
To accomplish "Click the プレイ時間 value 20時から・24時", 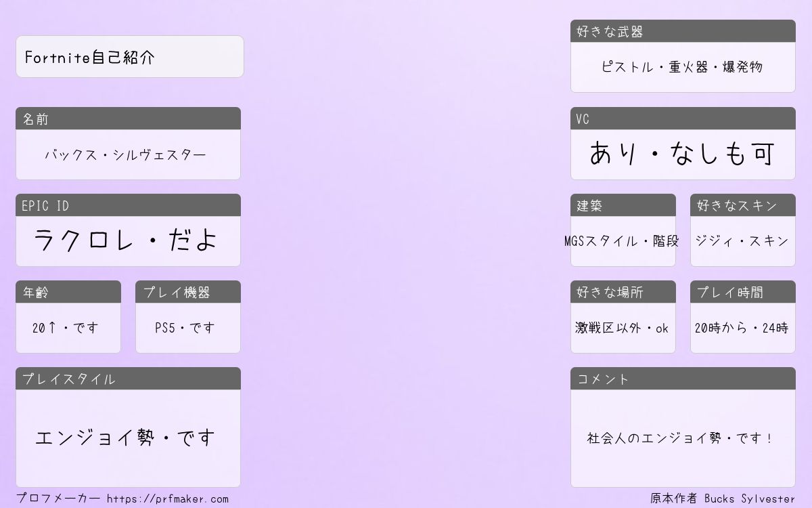I will click(742, 328).
